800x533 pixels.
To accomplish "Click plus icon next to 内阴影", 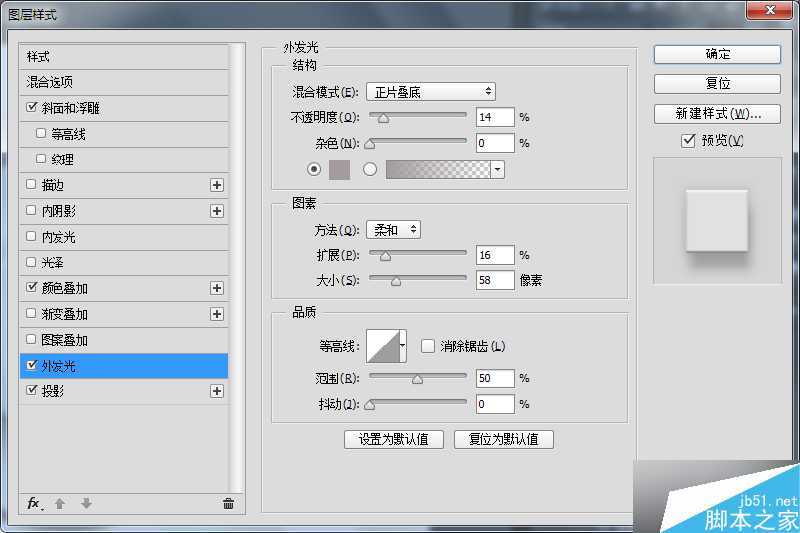I will pyautogui.click(x=216, y=211).
